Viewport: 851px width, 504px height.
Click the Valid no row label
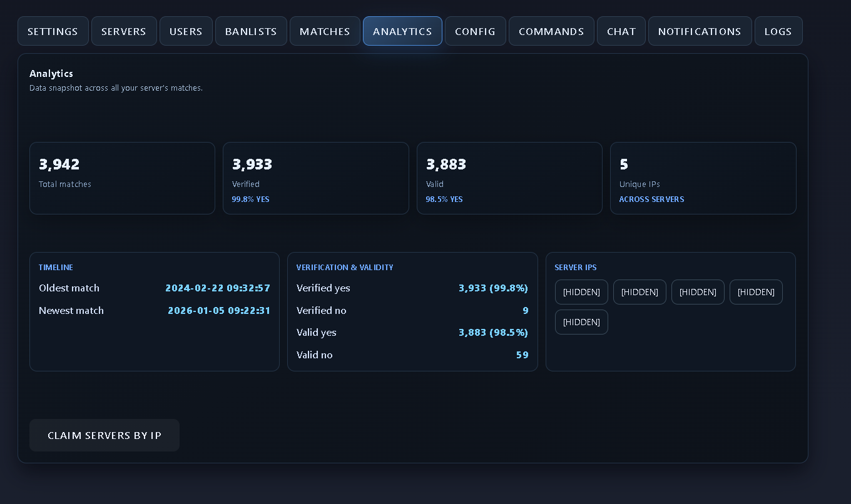pyautogui.click(x=315, y=355)
